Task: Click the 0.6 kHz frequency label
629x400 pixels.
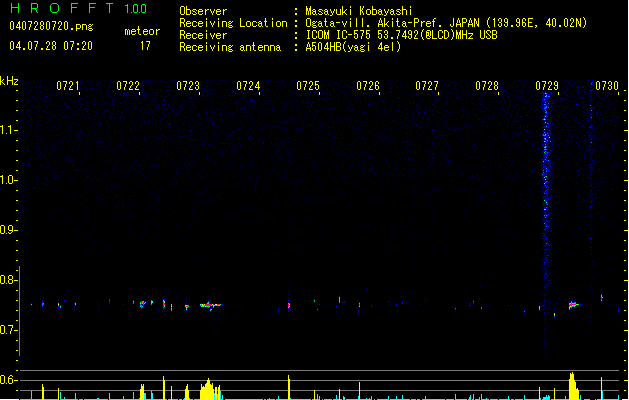Action: 8,380
